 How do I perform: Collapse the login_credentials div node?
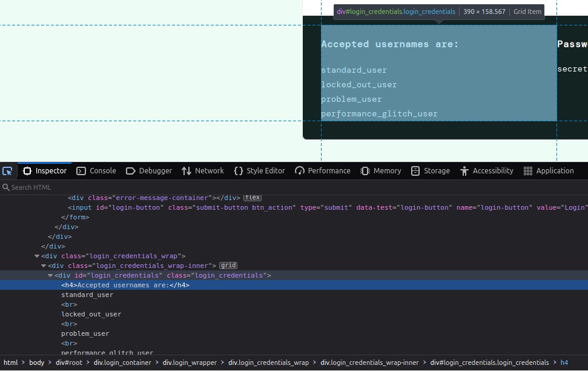[50, 276]
